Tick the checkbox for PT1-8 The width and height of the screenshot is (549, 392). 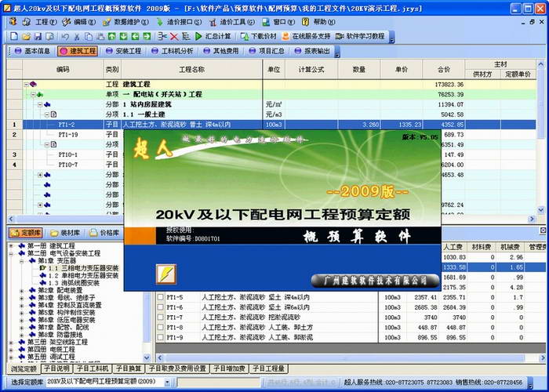coord(160,328)
